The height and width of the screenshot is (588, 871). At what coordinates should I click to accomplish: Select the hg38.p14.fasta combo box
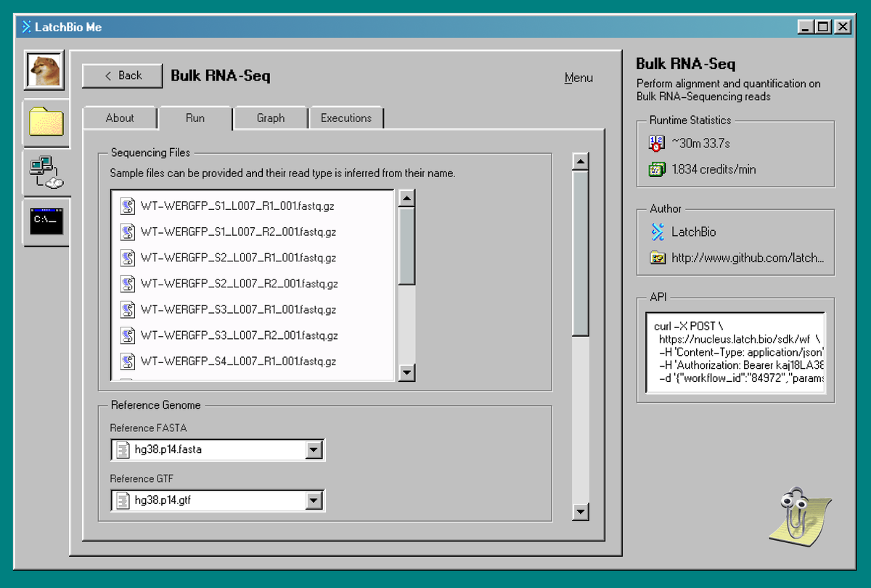[x=218, y=450]
